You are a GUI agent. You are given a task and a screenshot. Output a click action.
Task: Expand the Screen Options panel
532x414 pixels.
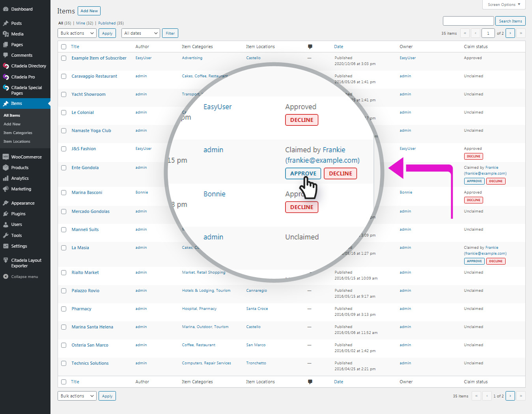point(504,5)
